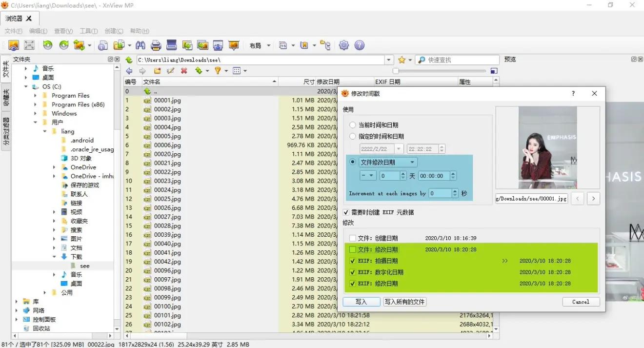Open XnView settings via the gear icon
This screenshot has width=644, height=348.
click(x=343, y=45)
